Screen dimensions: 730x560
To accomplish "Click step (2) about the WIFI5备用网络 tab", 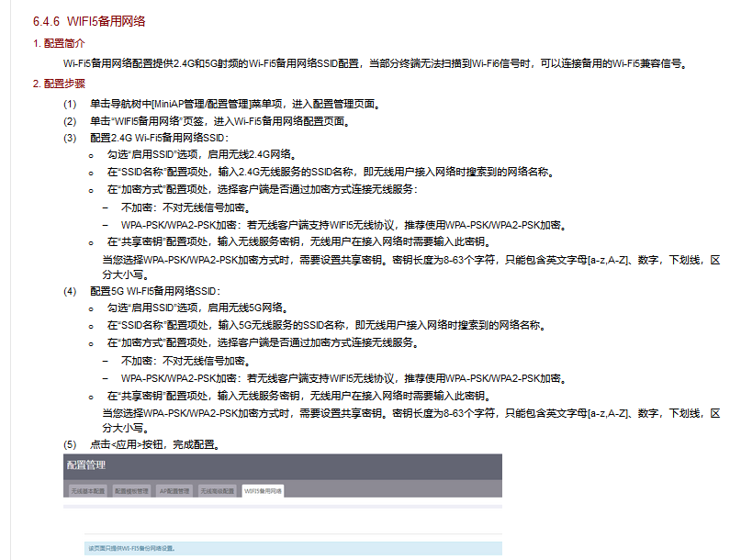I will point(207,121).
